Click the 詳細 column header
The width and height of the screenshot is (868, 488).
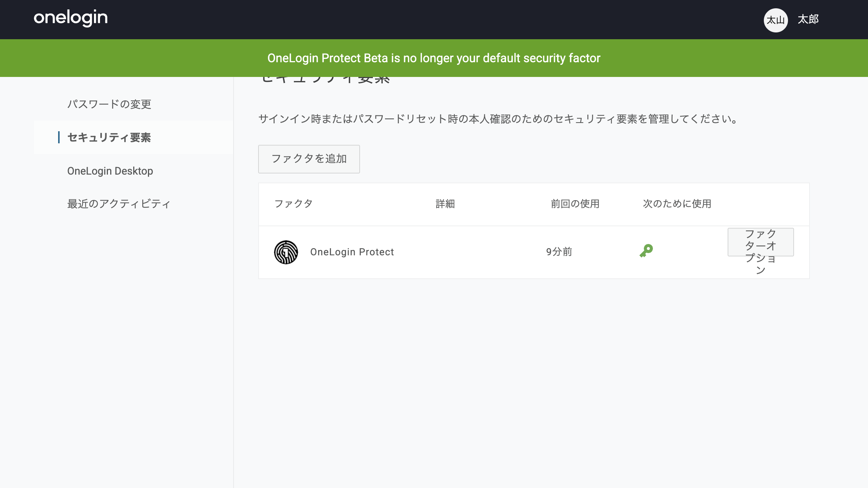coord(445,204)
